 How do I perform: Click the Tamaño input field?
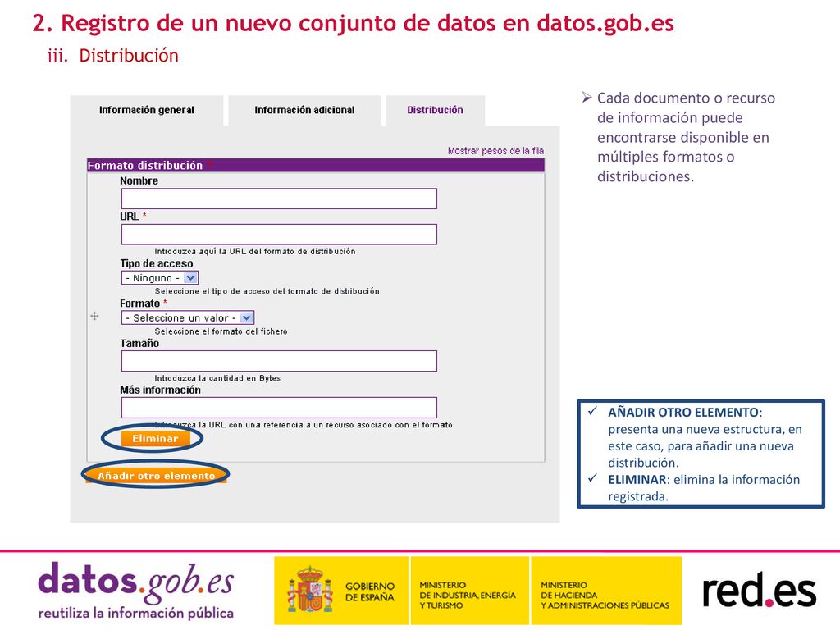pos(279,361)
